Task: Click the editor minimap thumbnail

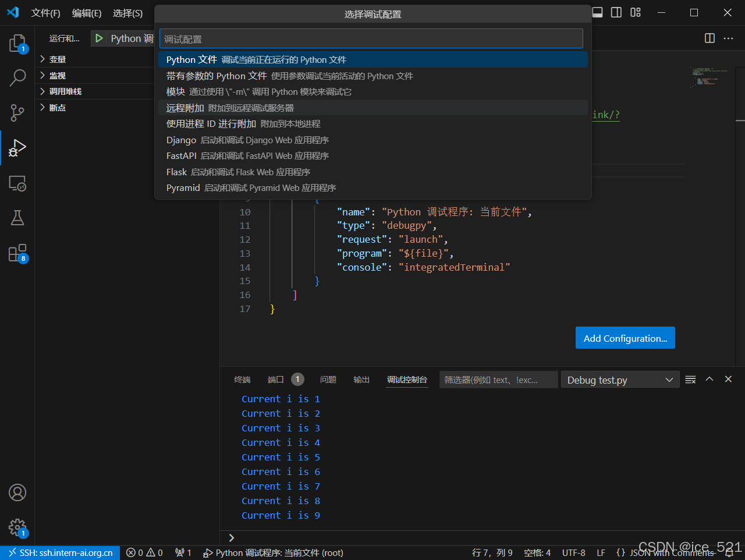Action: pyautogui.click(x=709, y=77)
